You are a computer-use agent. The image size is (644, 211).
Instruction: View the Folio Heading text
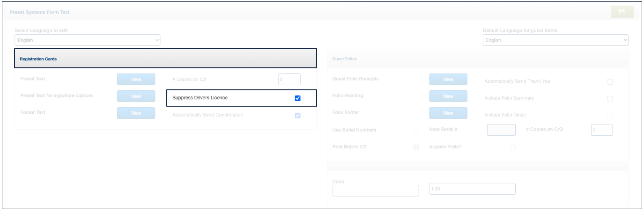tap(448, 96)
